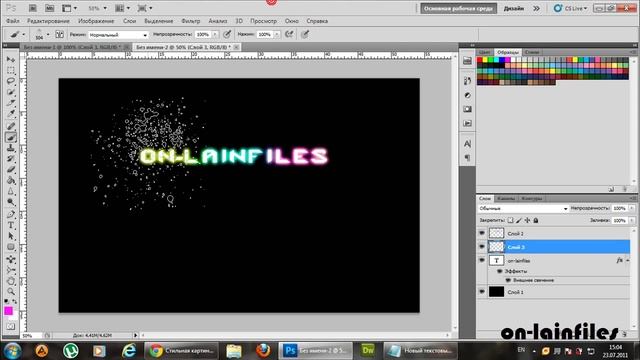
Task: Toggle the Brush panel button in options bar
Action: pyautogui.click(x=59, y=34)
